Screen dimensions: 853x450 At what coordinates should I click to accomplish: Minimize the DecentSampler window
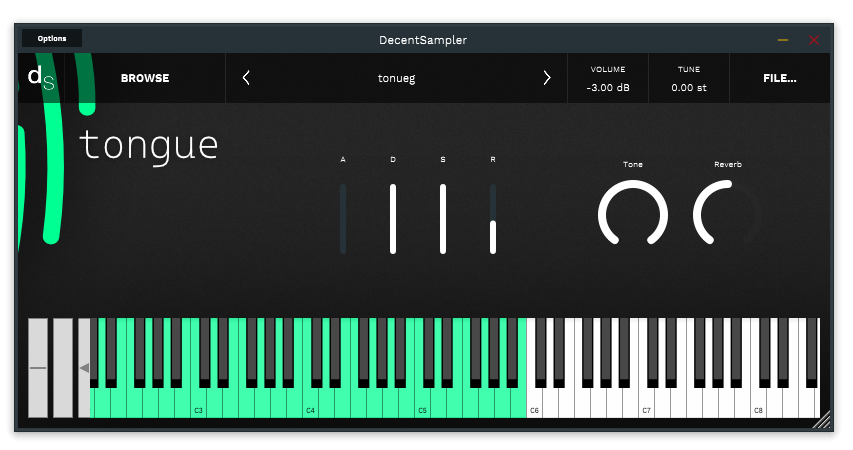783,40
